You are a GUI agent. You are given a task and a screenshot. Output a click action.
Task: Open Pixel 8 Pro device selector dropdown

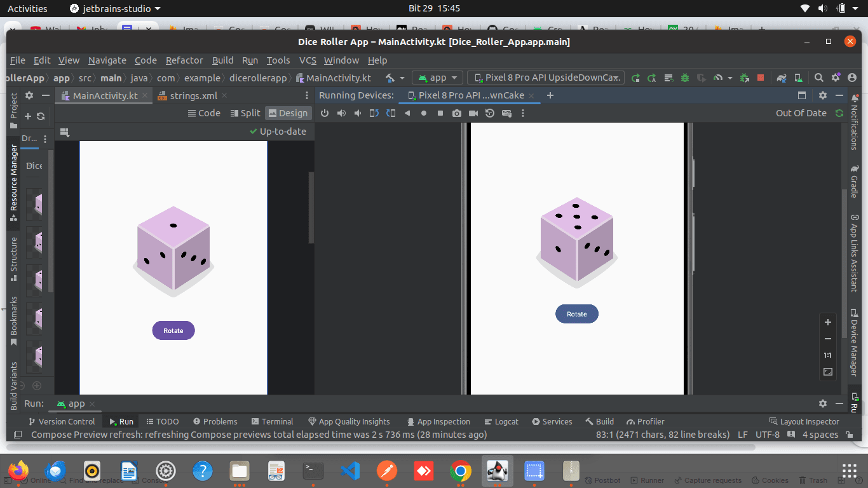pyautogui.click(x=546, y=78)
